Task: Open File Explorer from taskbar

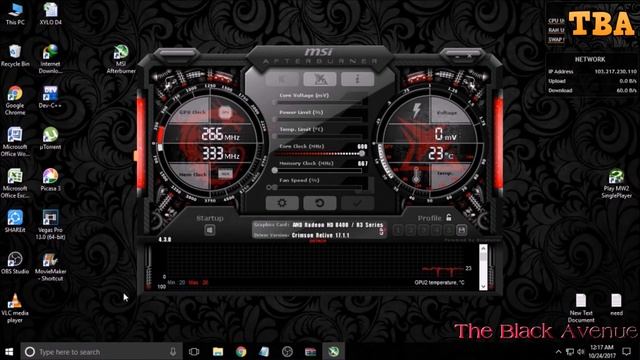Action: (218, 351)
